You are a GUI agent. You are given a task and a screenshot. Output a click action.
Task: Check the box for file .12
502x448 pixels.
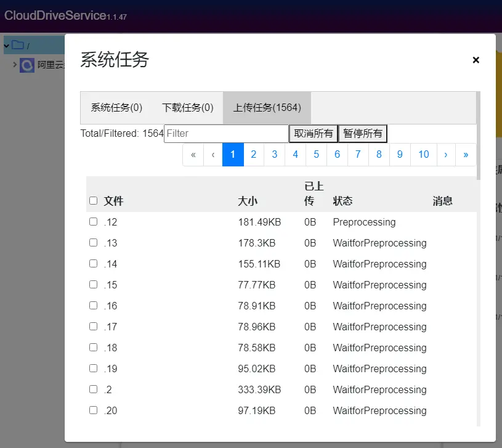93,222
